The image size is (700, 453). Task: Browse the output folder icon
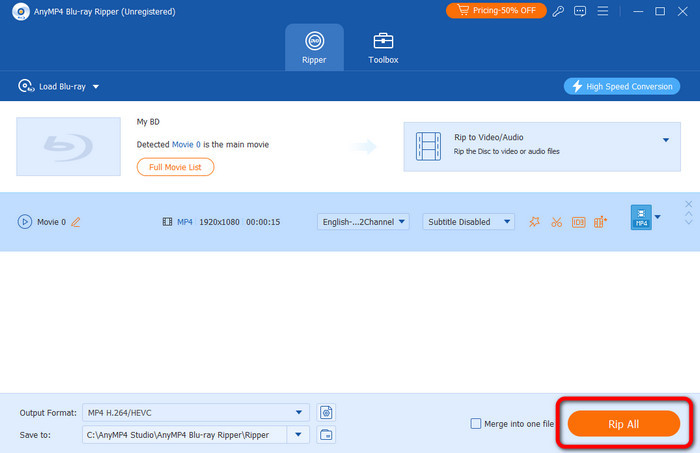coord(326,435)
